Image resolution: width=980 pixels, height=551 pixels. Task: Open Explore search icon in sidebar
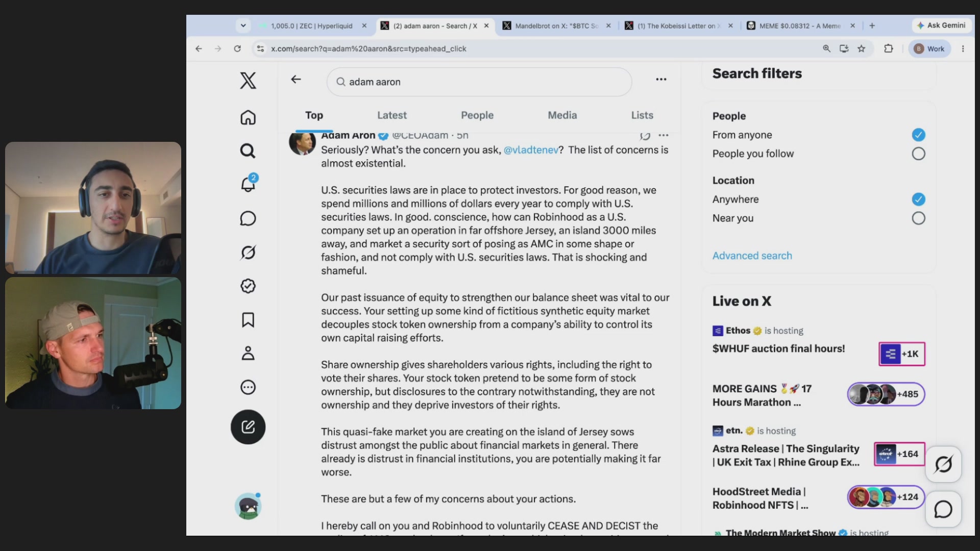[x=248, y=151]
